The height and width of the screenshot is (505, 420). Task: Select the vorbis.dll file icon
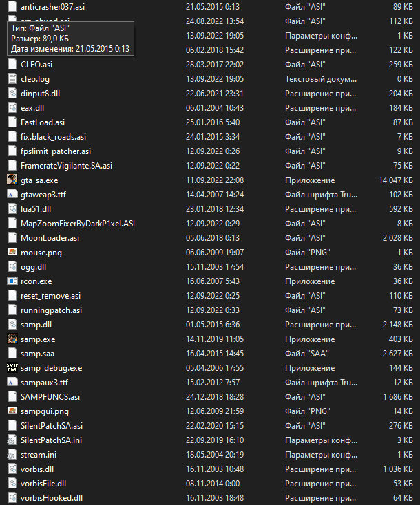pos(12,469)
